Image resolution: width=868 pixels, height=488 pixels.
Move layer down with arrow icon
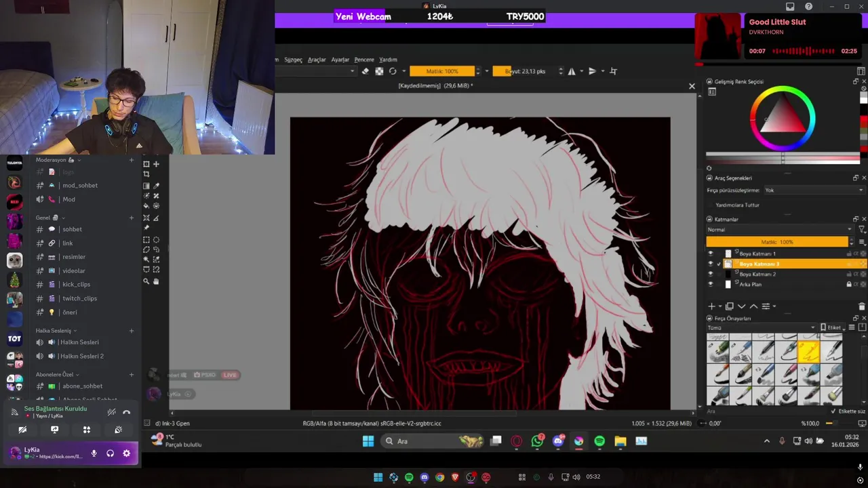tap(741, 306)
